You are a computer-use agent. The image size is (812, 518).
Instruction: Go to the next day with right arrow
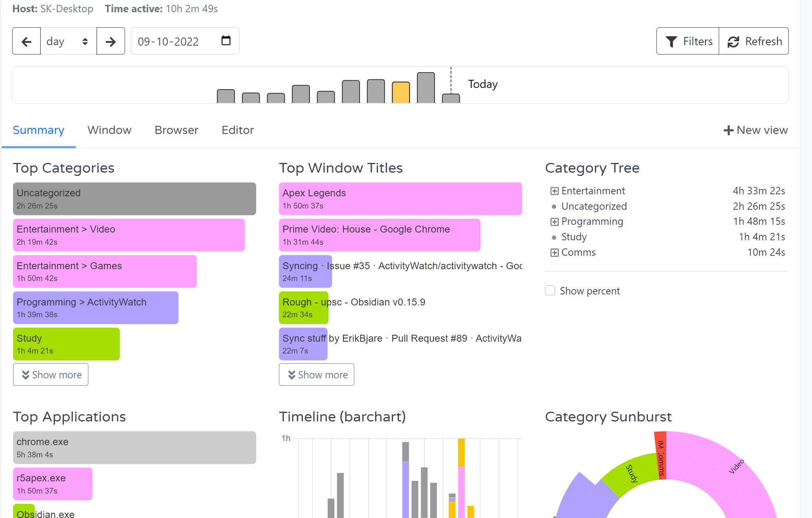(x=110, y=41)
